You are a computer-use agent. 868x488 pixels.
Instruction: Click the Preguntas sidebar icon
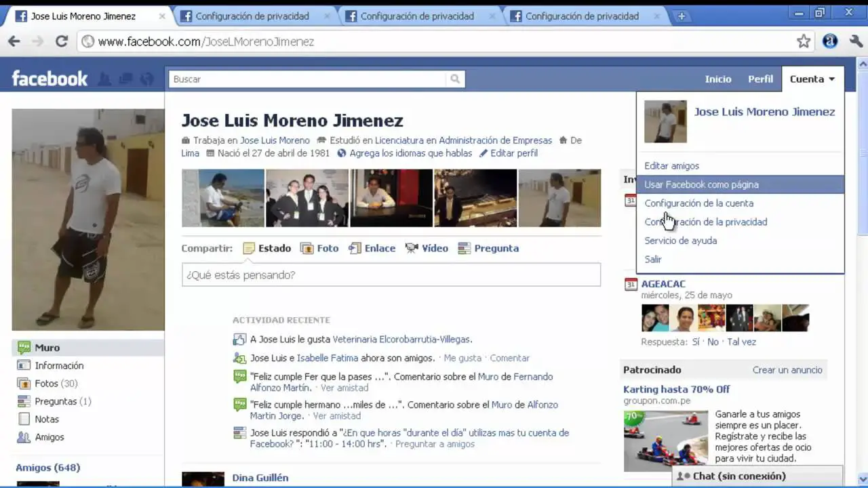pyautogui.click(x=24, y=401)
